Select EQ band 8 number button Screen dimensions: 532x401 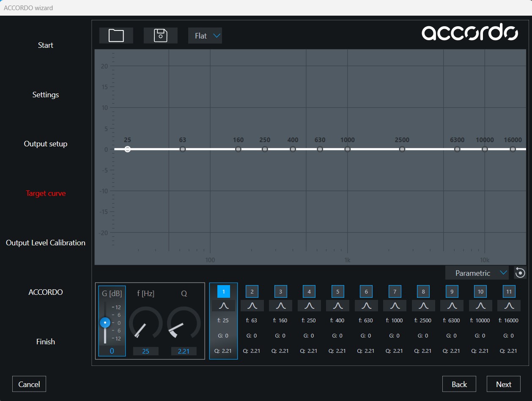pyautogui.click(x=423, y=291)
